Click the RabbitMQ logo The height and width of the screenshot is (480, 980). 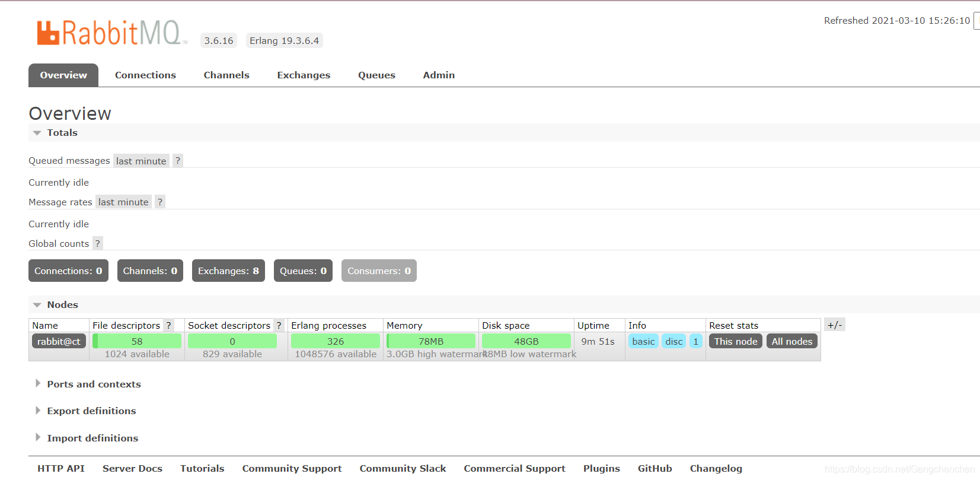tap(112, 33)
